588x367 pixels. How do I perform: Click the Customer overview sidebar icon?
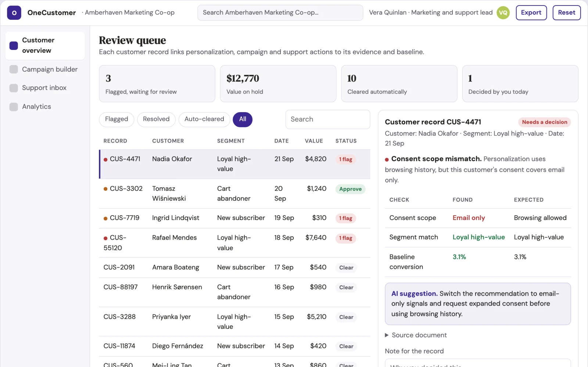14,46
